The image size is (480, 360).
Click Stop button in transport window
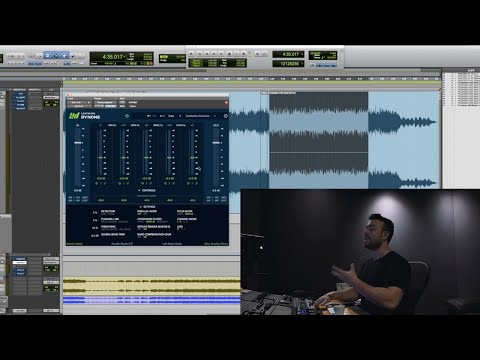[229, 53]
